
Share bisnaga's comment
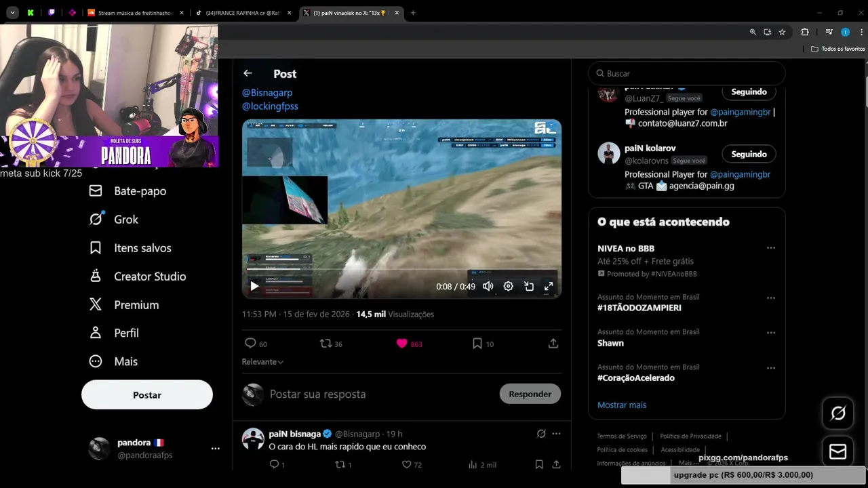[556, 464]
